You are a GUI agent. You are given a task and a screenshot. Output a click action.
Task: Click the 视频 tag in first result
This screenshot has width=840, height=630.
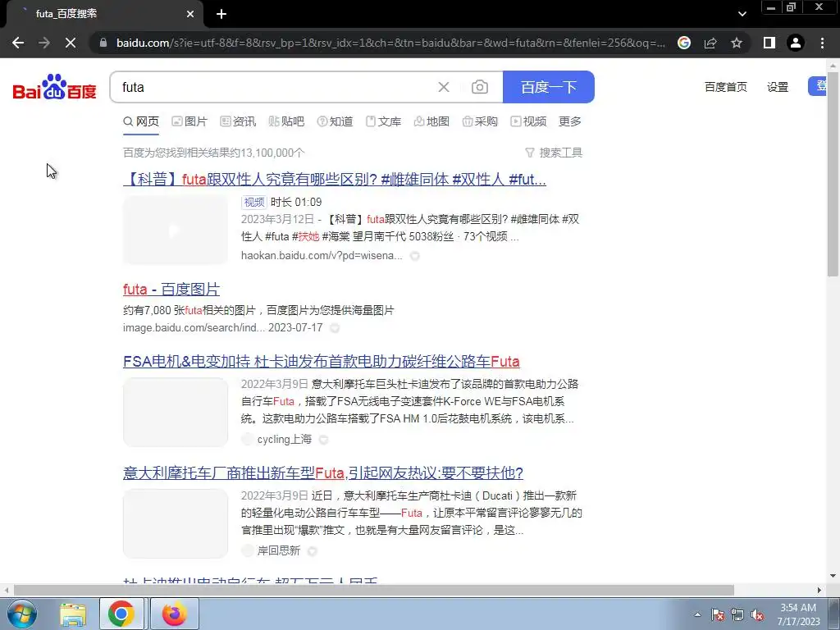pos(254,202)
